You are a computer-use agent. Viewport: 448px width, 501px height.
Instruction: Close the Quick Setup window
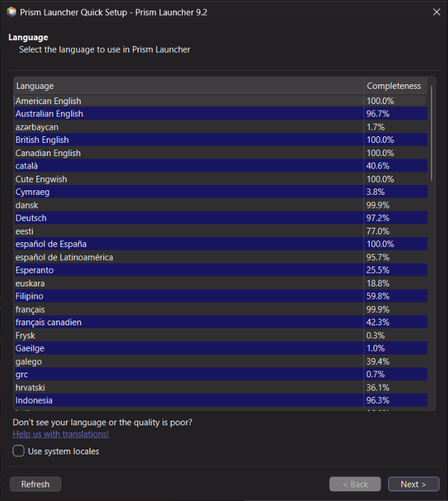[x=436, y=12]
